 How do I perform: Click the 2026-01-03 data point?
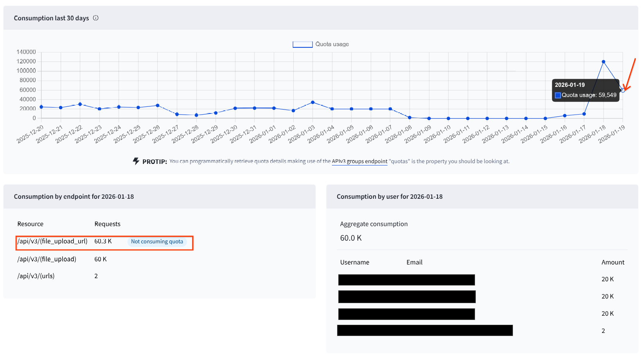pyautogui.click(x=312, y=102)
